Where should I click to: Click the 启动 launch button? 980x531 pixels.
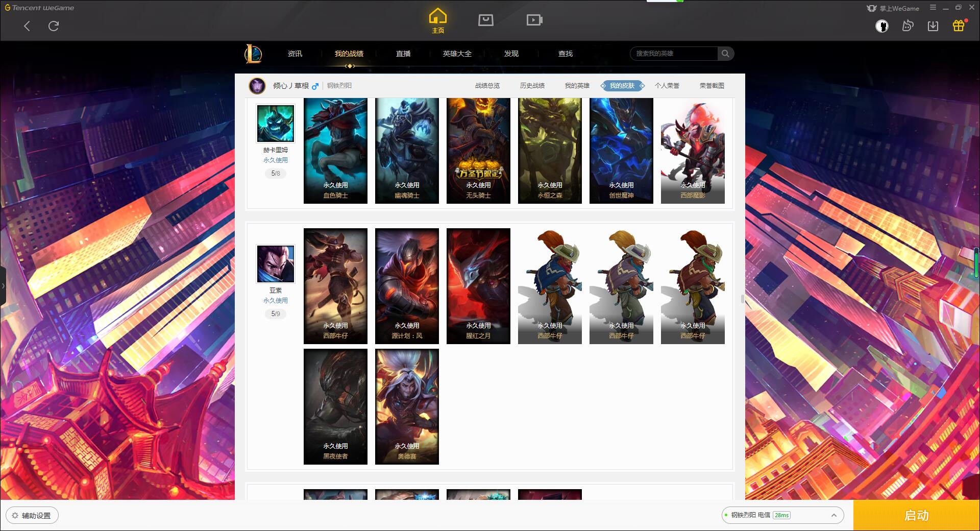(916, 515)
